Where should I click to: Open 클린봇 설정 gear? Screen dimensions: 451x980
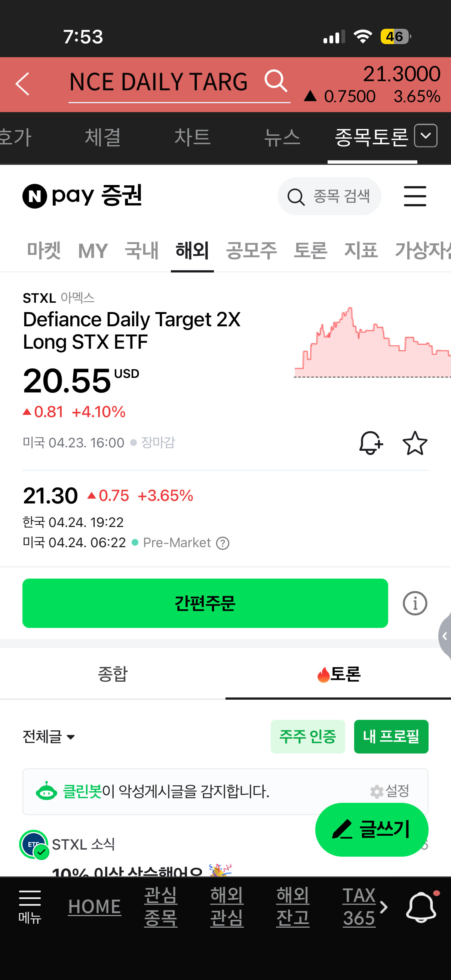tap(390, 791)
